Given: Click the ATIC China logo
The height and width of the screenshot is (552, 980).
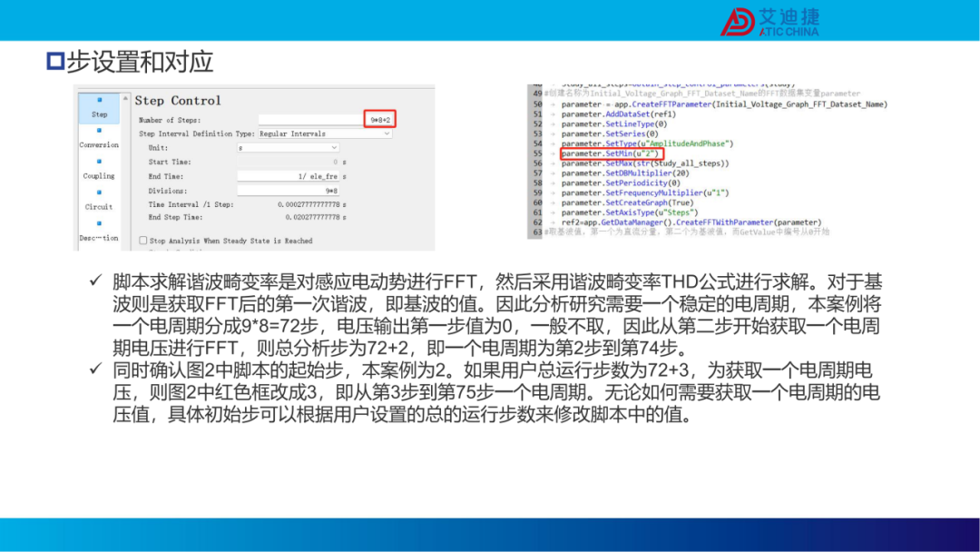Looking at the screenshot, I should coord(769,21).
